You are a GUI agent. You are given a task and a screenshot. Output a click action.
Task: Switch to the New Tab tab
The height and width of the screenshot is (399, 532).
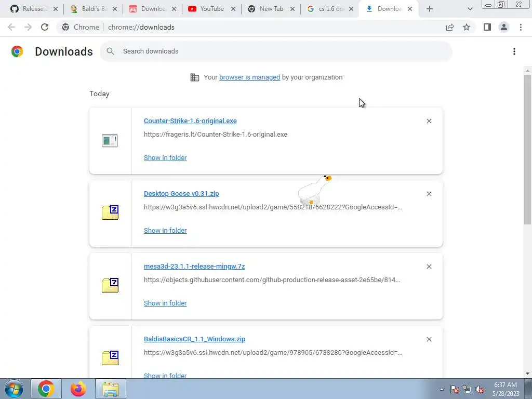tap(267, 9)
